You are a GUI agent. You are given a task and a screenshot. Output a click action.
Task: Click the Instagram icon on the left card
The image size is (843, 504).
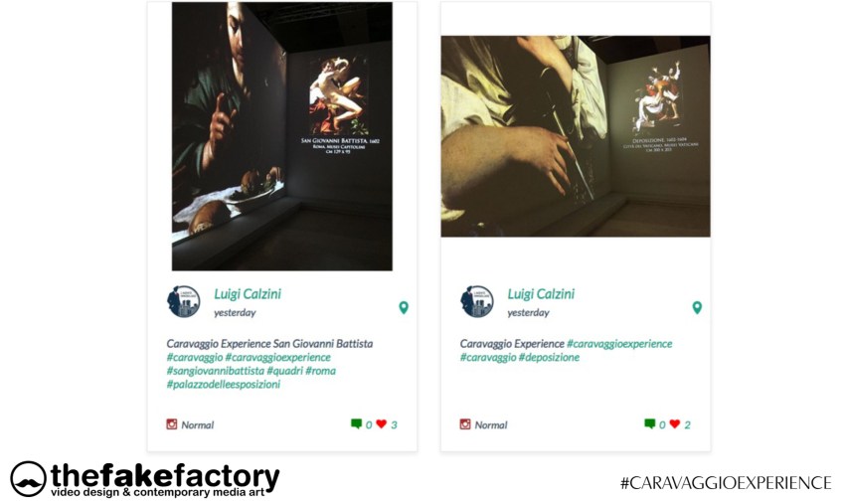[x=172, y=424]
